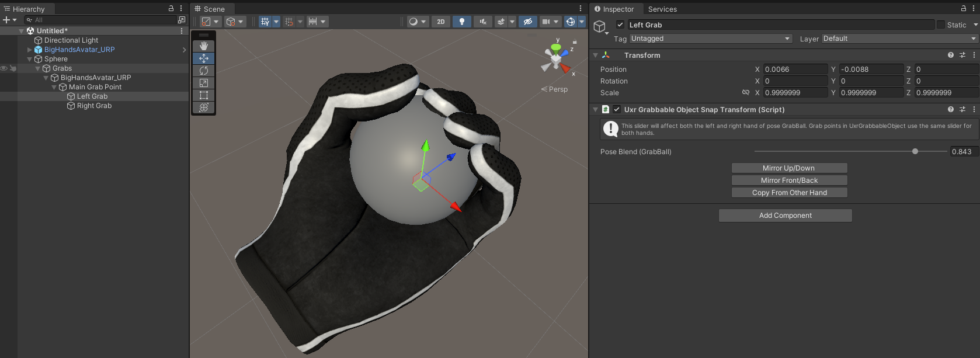Click the Position X input field
Viewport: 980px width, 358px height.
[x=795, y=69]
